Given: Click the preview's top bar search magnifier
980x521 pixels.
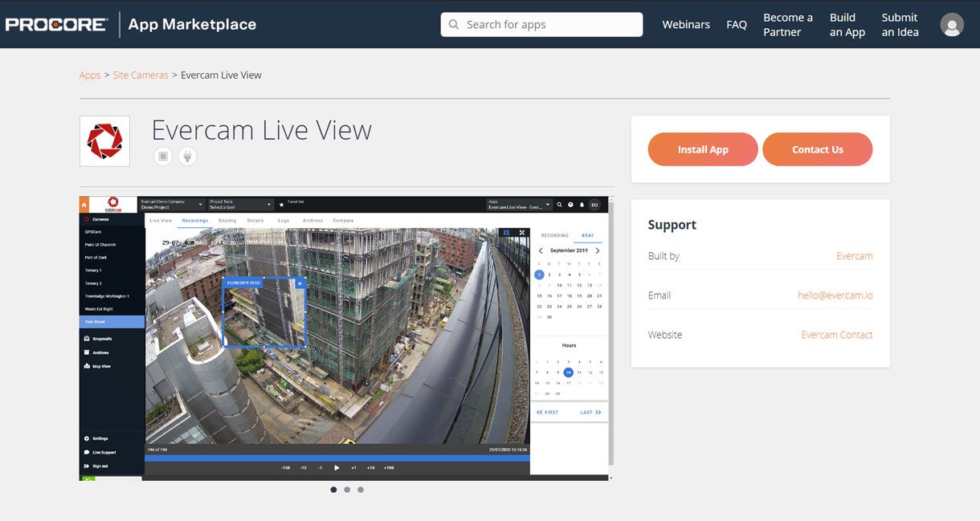Looking at the screenshot, I should tap(560, 205).
